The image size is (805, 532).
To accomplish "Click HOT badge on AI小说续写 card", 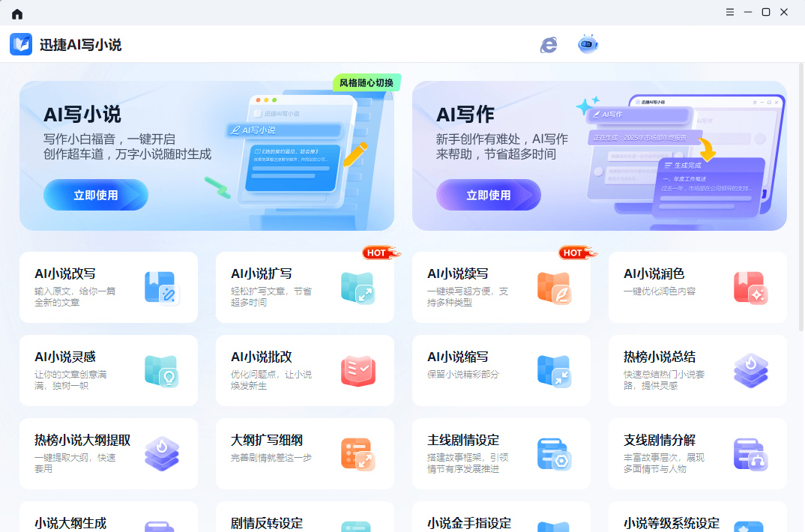I will (x=578, y=253).
